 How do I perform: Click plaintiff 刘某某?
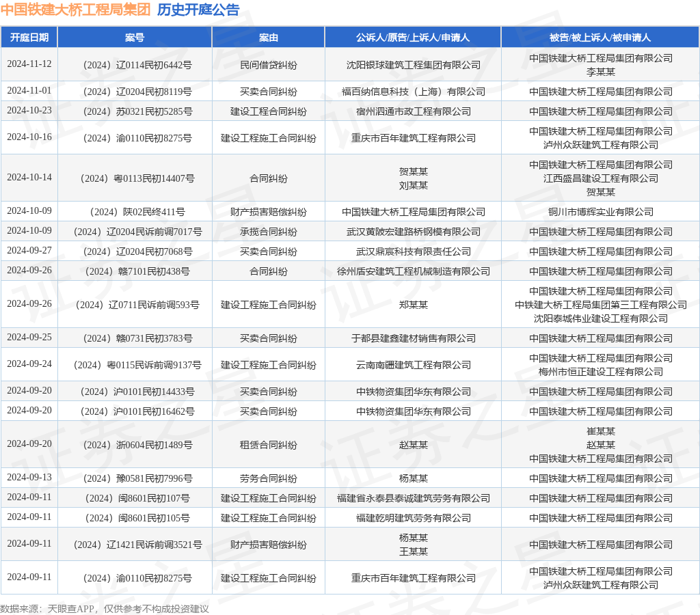click(414, 185)
